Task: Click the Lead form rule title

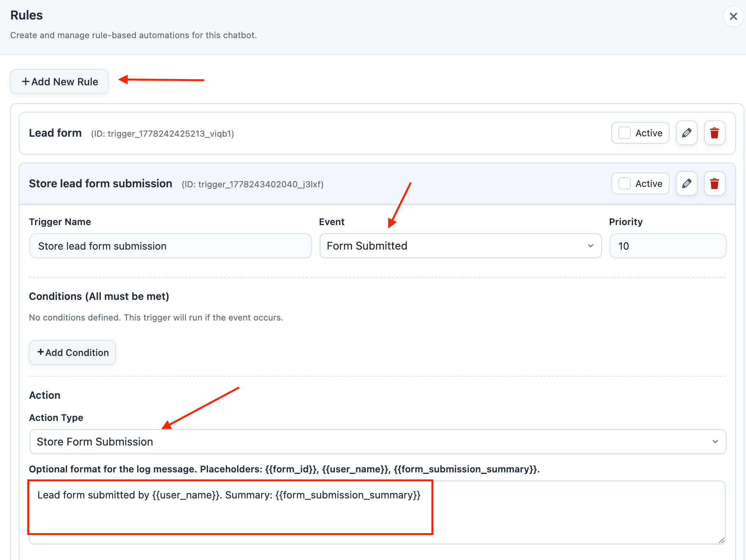Action: click(55, 133)
